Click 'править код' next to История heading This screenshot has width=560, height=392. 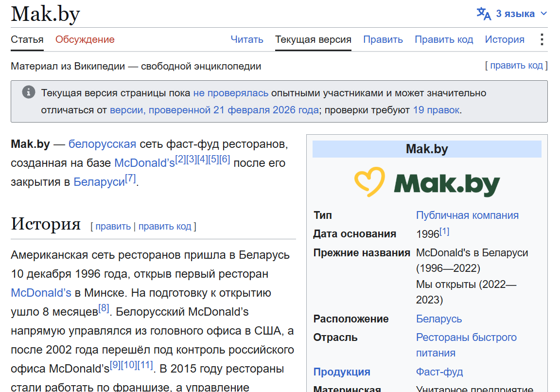pyautogui.click(x=165, y=226)
